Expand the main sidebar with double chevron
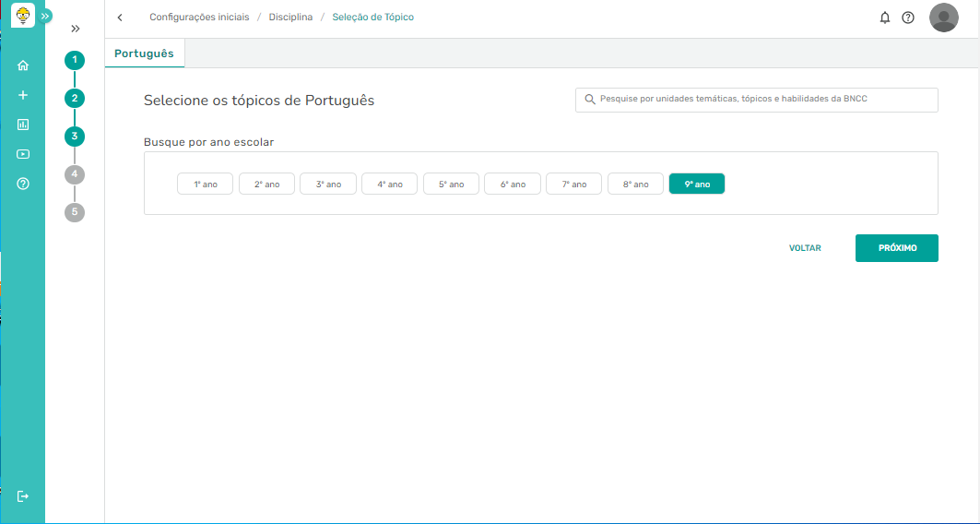 click(46, 16)
